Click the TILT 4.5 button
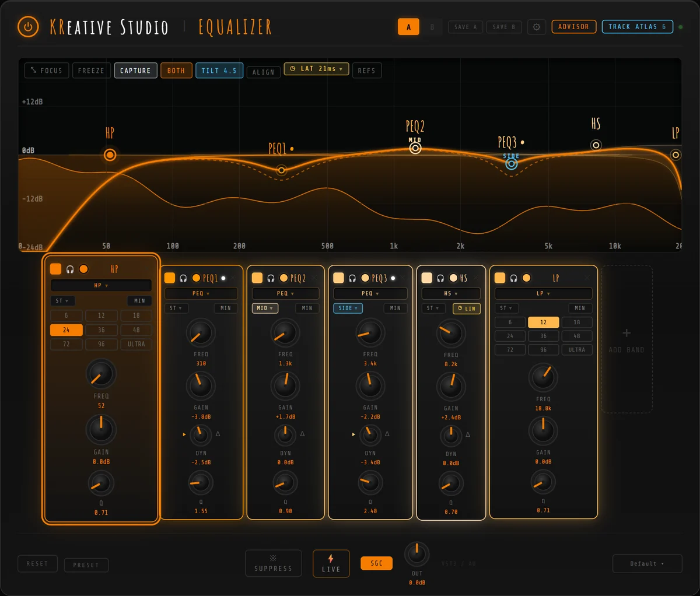The height and width of the screenshot is (596, 700). [x=219, y=71]
